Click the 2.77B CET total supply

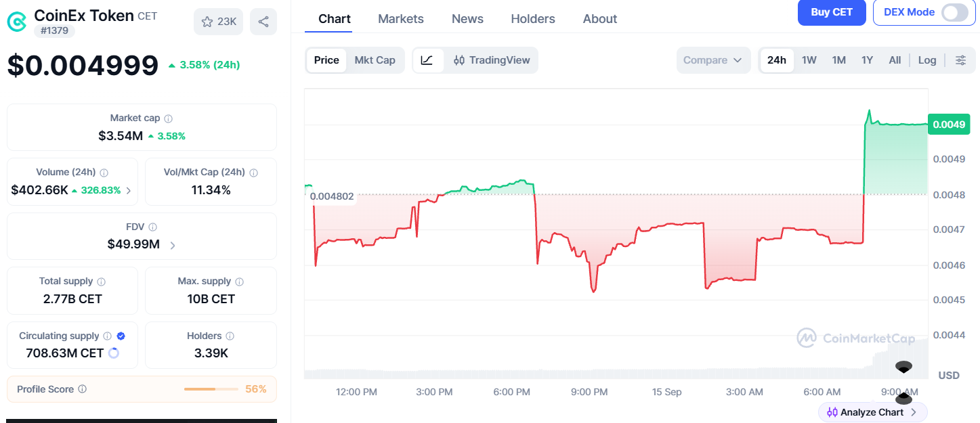pyautogui.click(x=72, y=299)
